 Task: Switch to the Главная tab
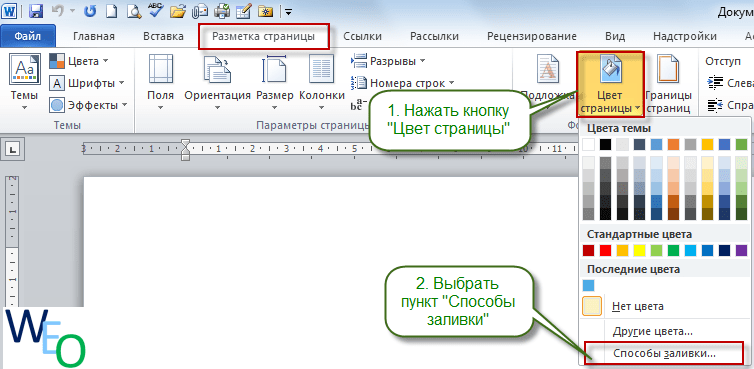pyautogui.click(x=94, y=36)
